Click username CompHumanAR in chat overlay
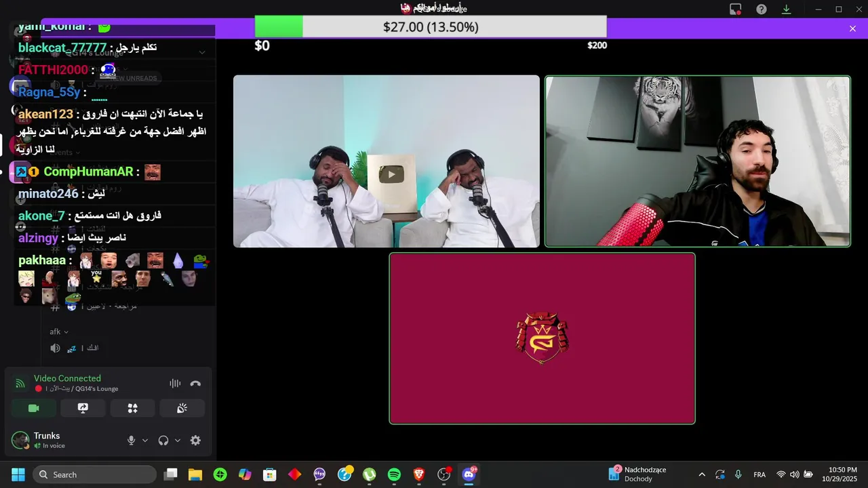868x488 pixels. click(88, 172)
